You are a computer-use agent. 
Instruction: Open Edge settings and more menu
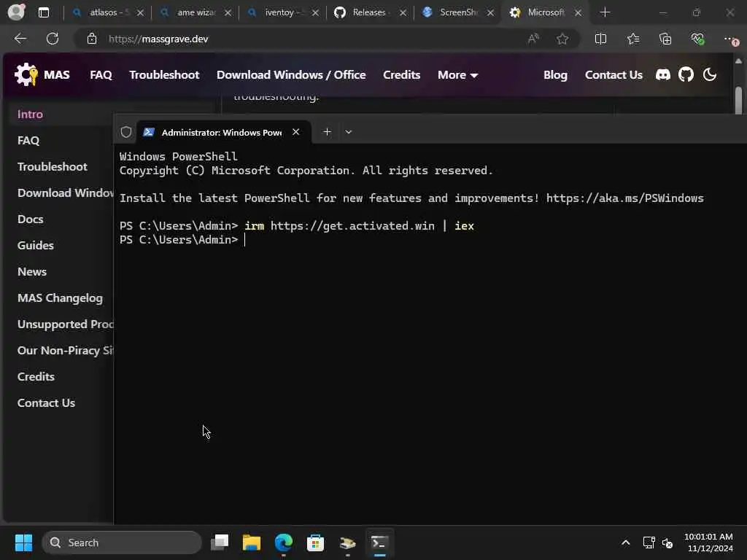[731, 39]
